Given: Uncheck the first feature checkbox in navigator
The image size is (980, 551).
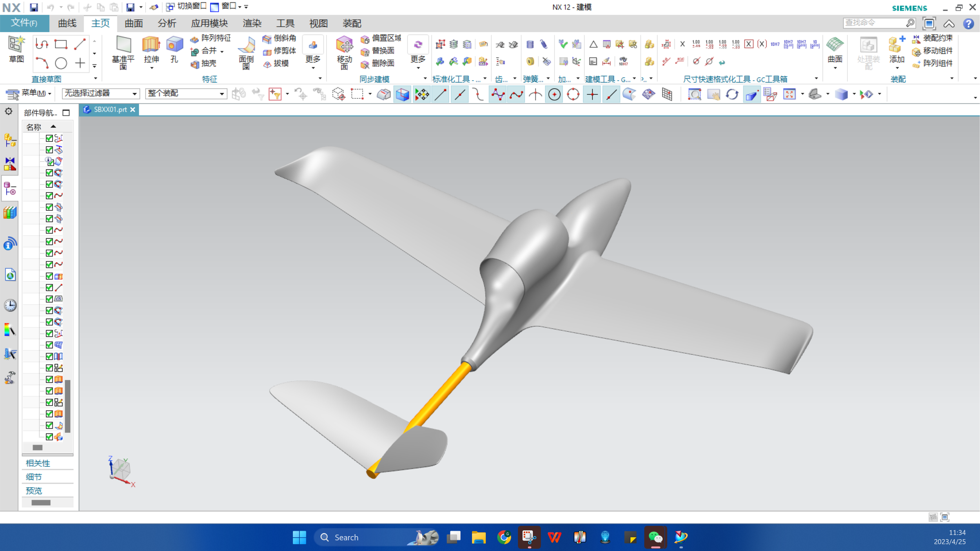Looking at the screenshot, I should pos(49,138).
